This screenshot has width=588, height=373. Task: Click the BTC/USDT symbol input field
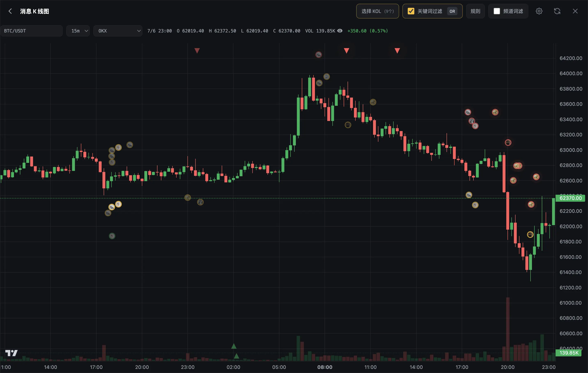[x=31, y=31]
